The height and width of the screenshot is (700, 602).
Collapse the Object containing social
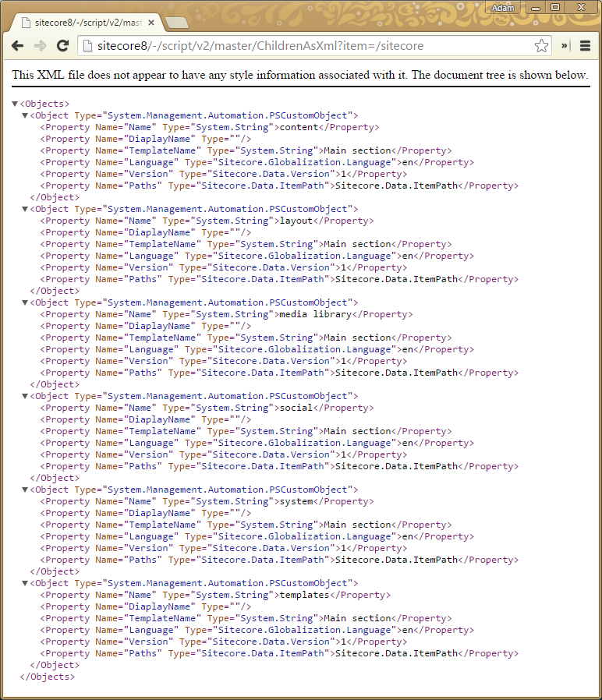25,396
